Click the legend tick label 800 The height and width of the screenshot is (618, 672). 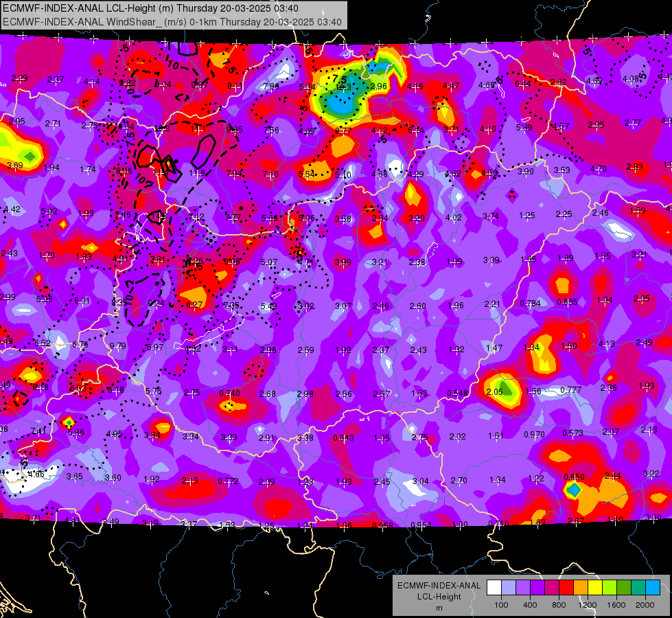click(559, 605)
